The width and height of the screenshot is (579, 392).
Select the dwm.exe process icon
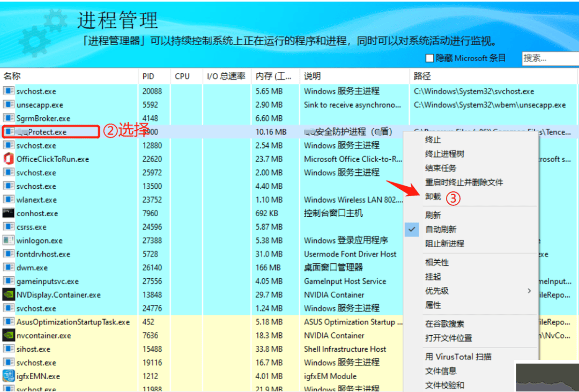pyautogui.click(x=9, y=268)
